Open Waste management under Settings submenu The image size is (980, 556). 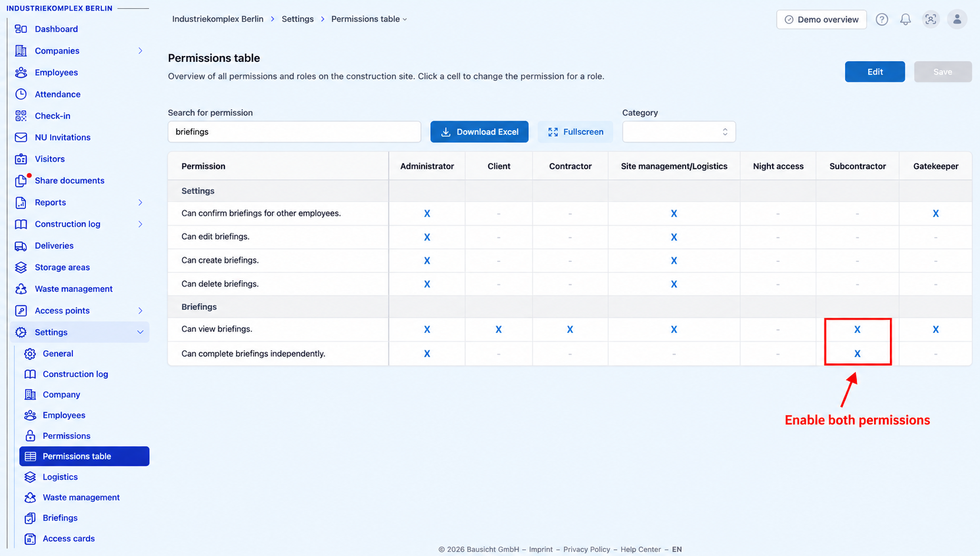81,498
